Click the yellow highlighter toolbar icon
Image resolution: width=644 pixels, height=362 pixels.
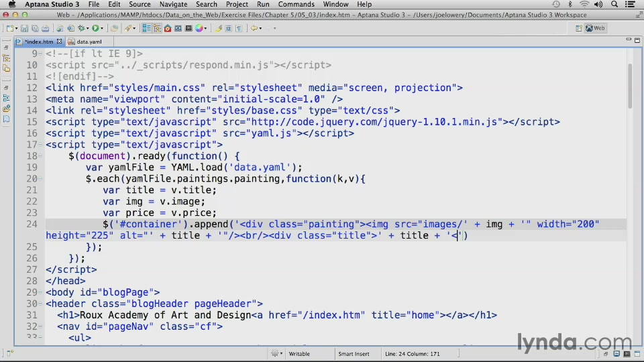click(x=218, y=28)
